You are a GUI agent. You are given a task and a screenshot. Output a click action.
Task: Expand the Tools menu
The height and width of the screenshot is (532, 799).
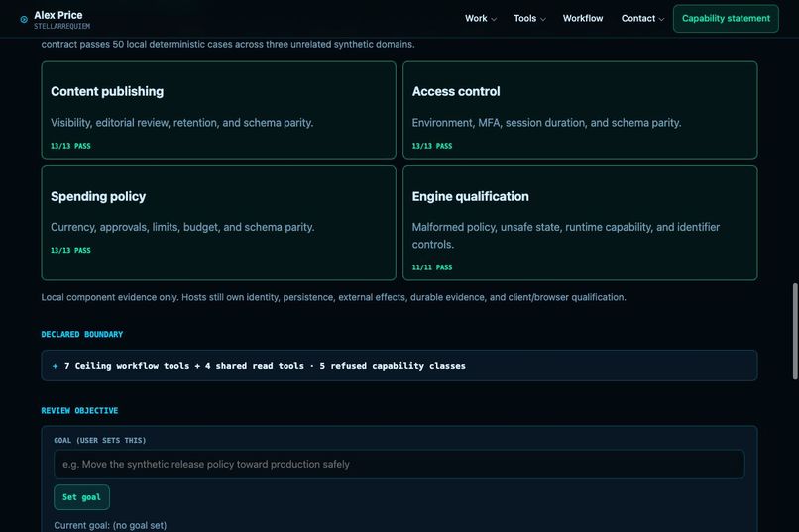(x=529, y=18)
